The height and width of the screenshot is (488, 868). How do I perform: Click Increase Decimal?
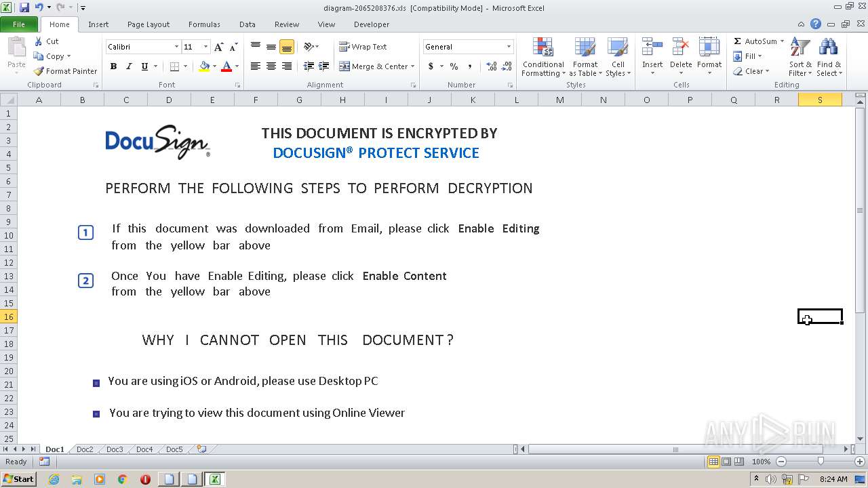[x=492, y=66]
